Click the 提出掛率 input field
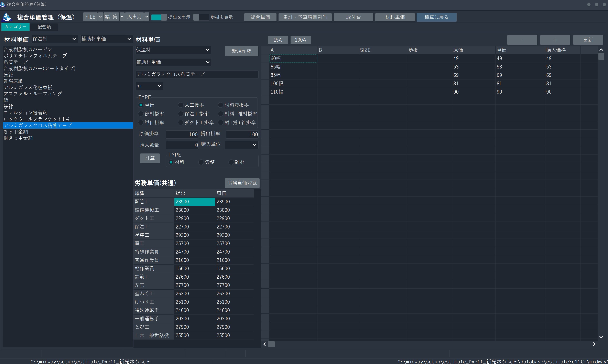 tap(242, 135)
